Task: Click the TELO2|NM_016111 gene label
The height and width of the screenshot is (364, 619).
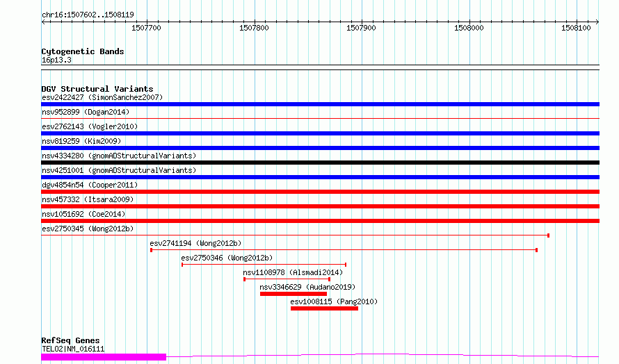Action: 73,349
